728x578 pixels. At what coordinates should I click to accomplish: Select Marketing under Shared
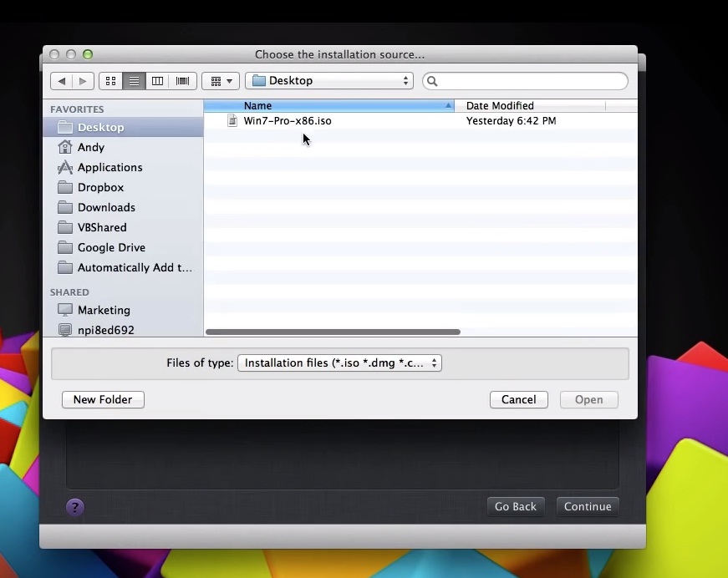(x=104, y=310)
